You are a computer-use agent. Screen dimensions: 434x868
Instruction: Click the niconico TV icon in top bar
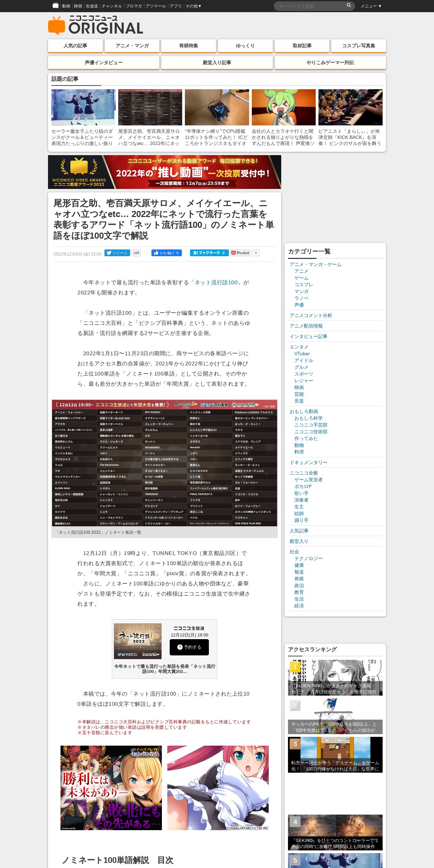(55, 5)
